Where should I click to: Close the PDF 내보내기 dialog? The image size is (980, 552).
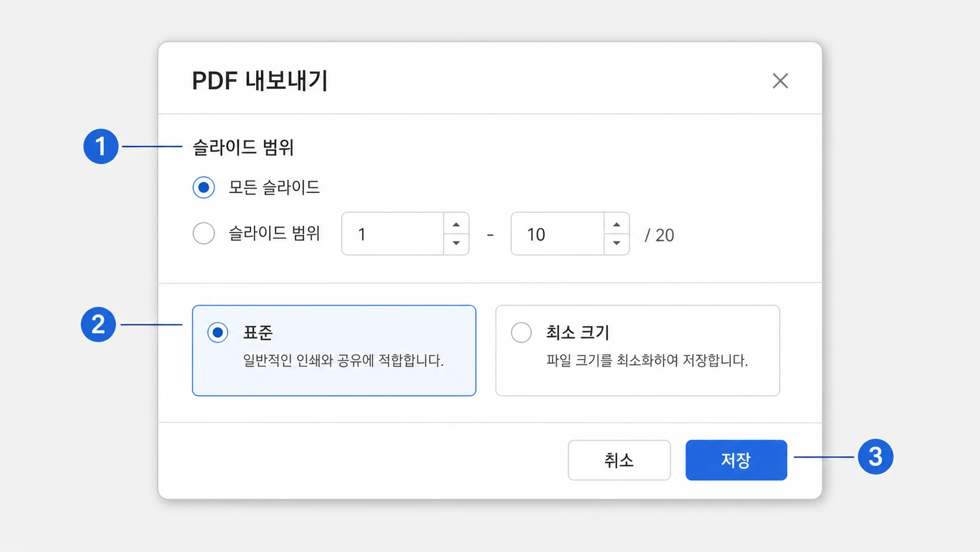(x=780, y=81)
